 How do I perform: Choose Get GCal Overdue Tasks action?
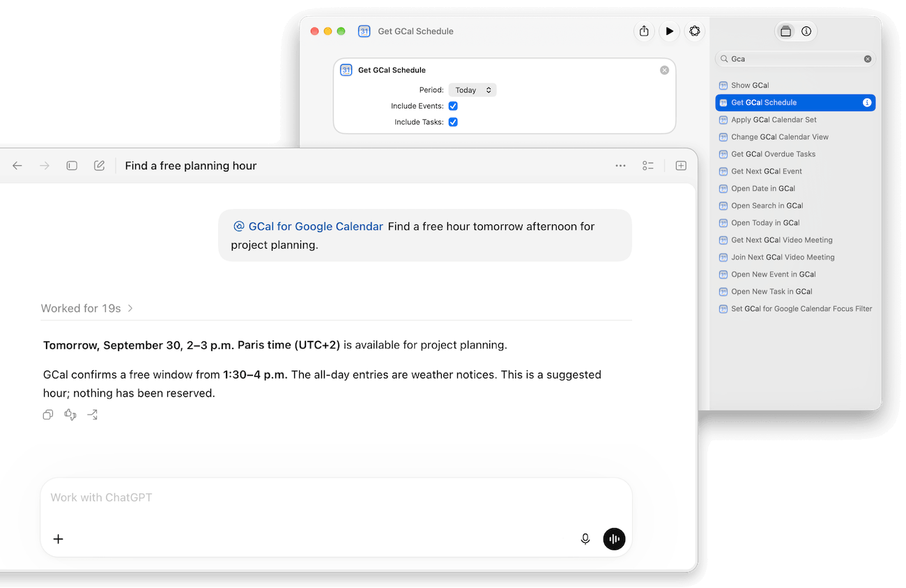(795, 154)
